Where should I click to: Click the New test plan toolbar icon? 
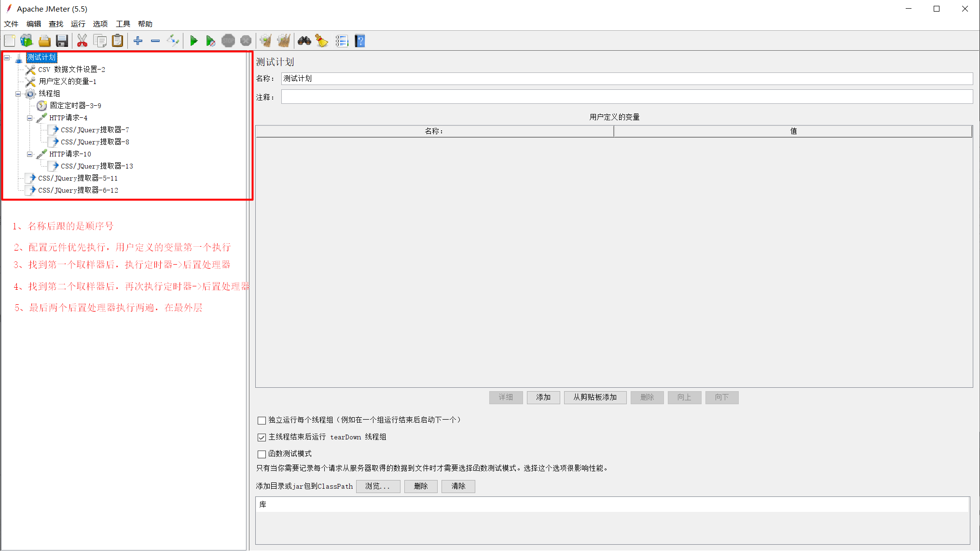(10, 41)
